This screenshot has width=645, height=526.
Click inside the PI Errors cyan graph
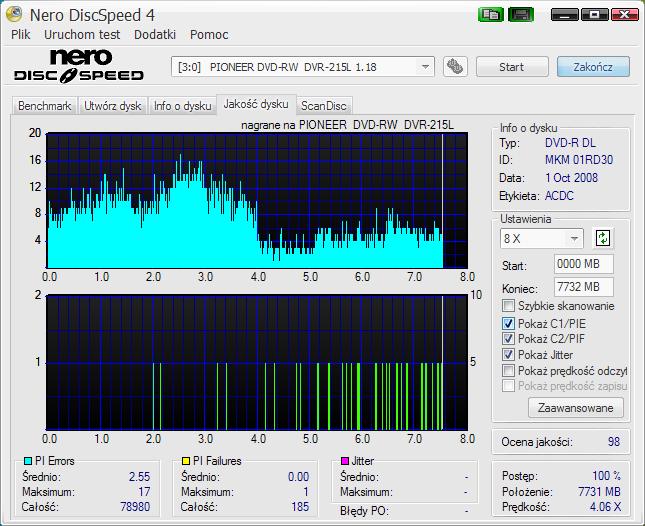pos(257,200)
